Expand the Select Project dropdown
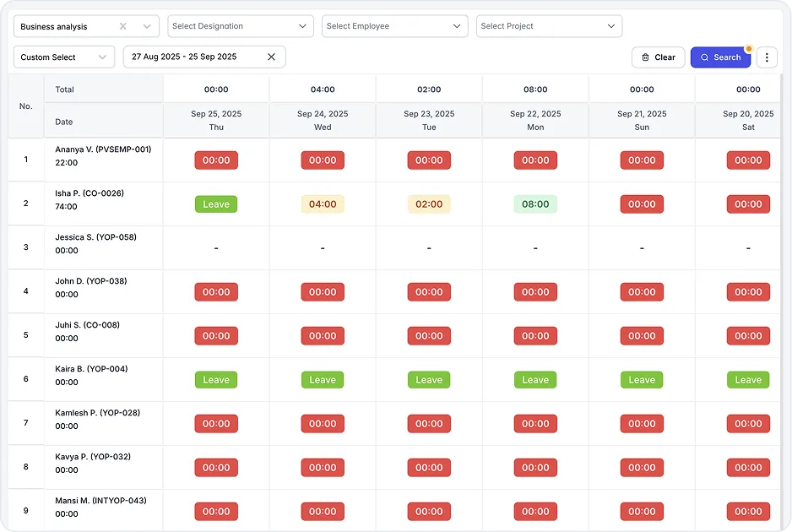This screenshot has width=792, height=532. 549,26
